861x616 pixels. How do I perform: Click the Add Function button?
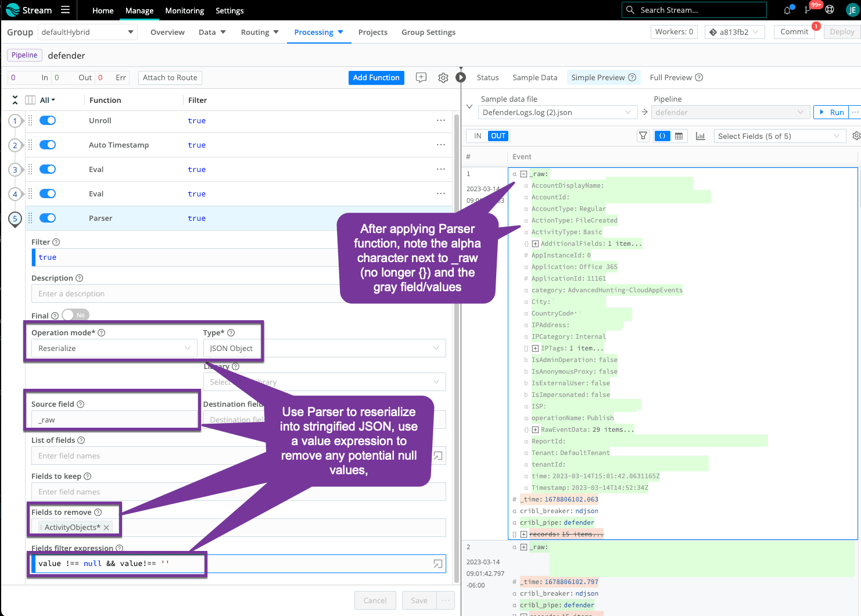pos(376,78)
